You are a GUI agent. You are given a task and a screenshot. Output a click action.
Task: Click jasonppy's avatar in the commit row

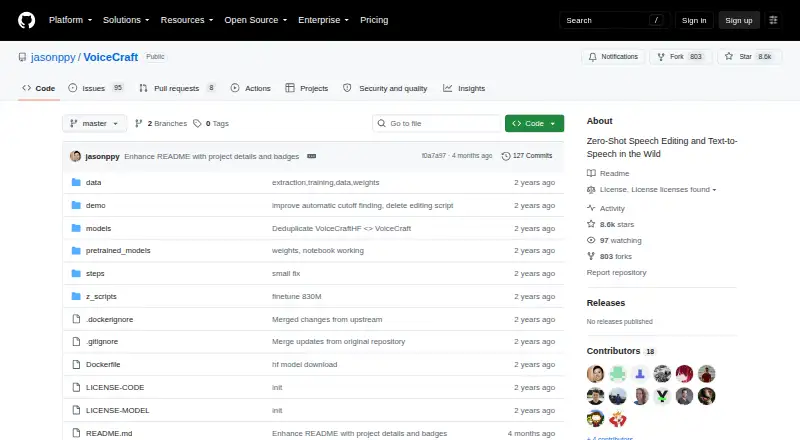click(76, 156)
